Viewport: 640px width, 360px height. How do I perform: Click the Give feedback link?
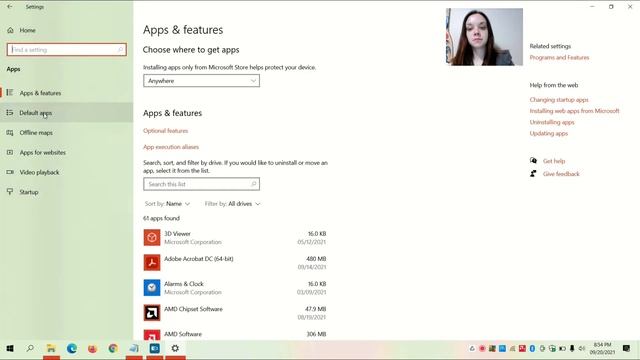click(561, 174)
